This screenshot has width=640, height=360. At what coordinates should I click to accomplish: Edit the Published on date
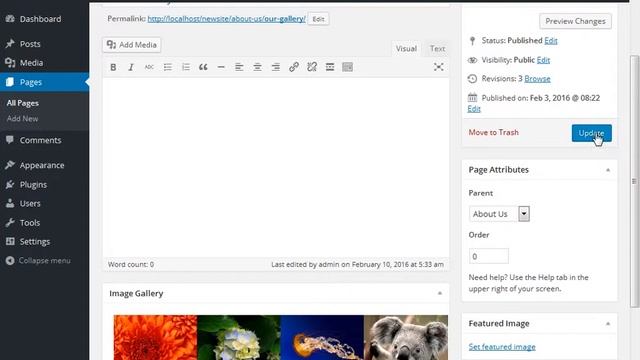[474, 109]
